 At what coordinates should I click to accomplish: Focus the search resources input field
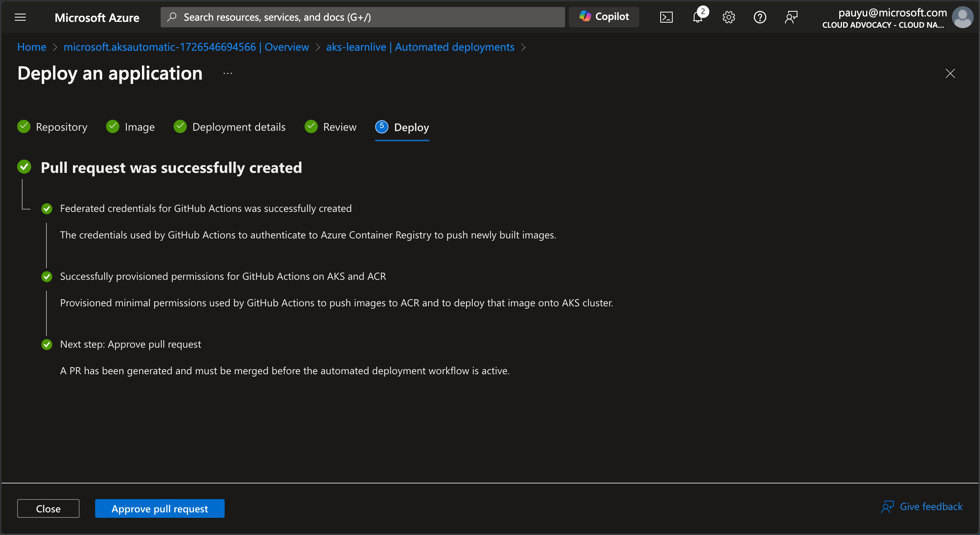point(363,17)
